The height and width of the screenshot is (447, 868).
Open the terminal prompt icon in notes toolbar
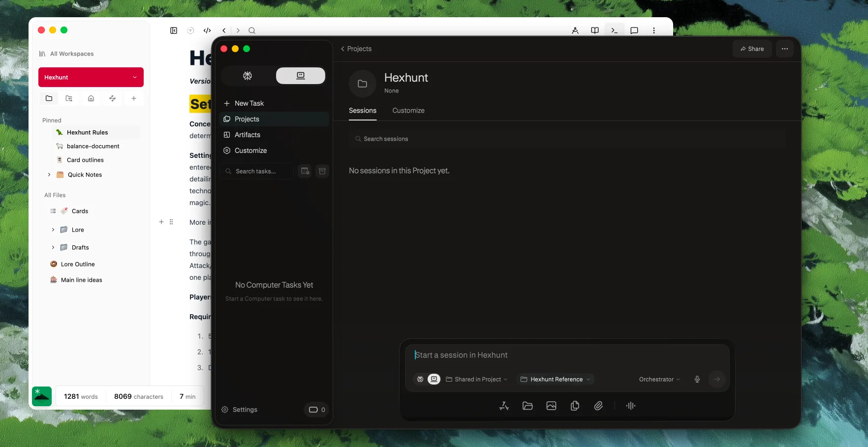point(614,30)
